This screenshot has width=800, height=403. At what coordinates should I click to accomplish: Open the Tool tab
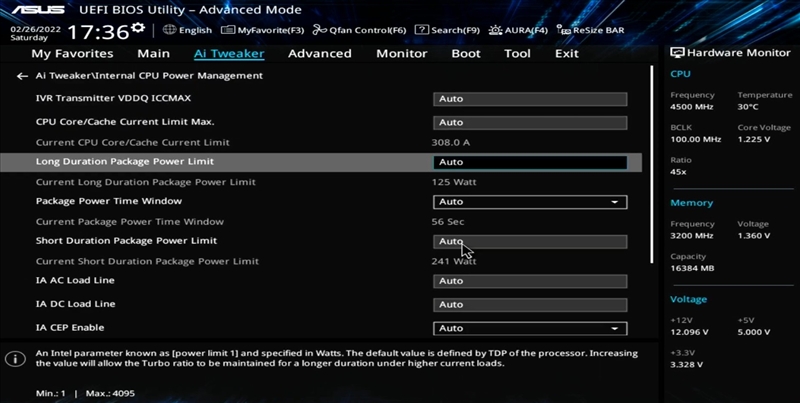click(x=517, y=54)
